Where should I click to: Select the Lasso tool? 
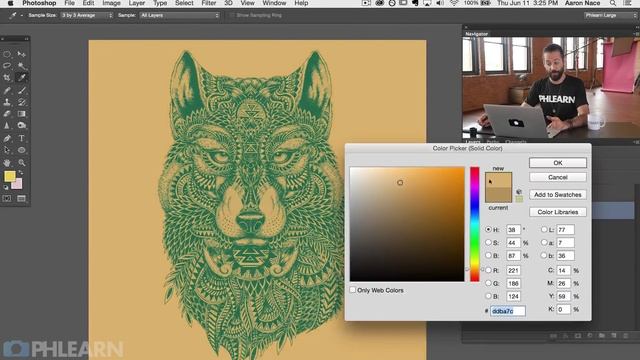[7, 66]
